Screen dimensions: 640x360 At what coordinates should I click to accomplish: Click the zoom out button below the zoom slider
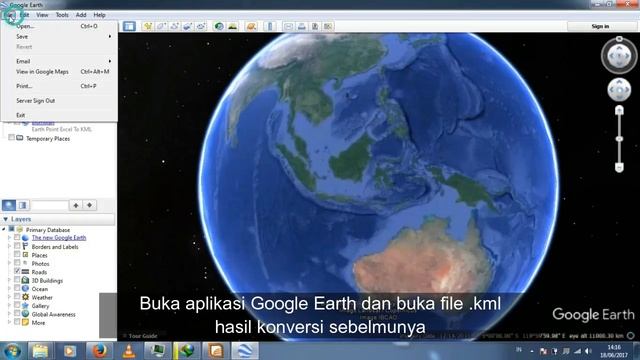pyautogui.click(x=619, y=167)
